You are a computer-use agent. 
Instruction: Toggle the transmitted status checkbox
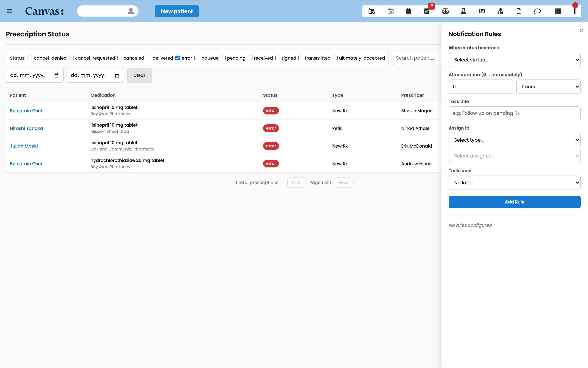point(301,58)
